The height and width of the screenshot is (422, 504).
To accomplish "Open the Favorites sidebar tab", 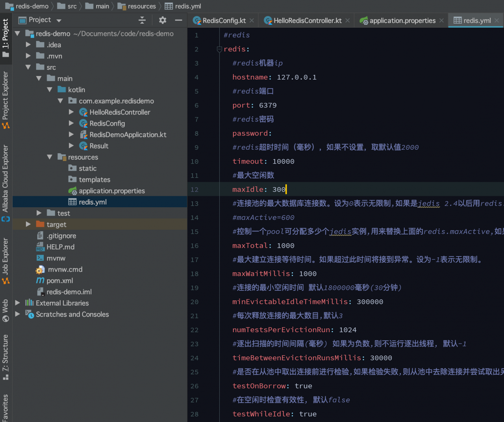I will pos(6,408).
